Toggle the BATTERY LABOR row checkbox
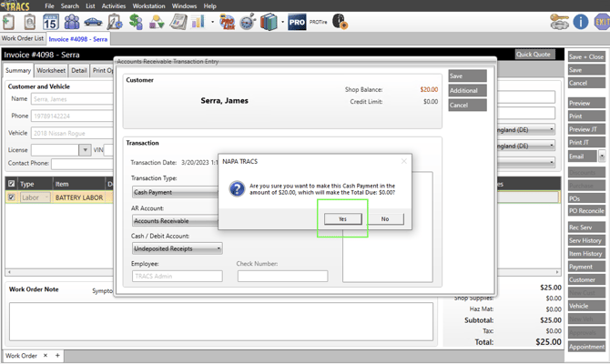 point(11,197)
